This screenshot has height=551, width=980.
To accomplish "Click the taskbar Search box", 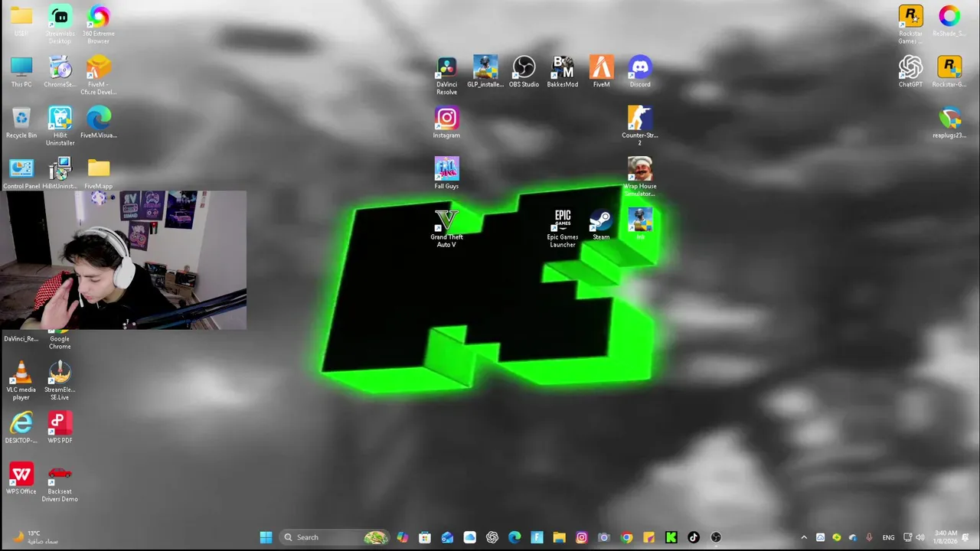I will click(x=335, y=537).
